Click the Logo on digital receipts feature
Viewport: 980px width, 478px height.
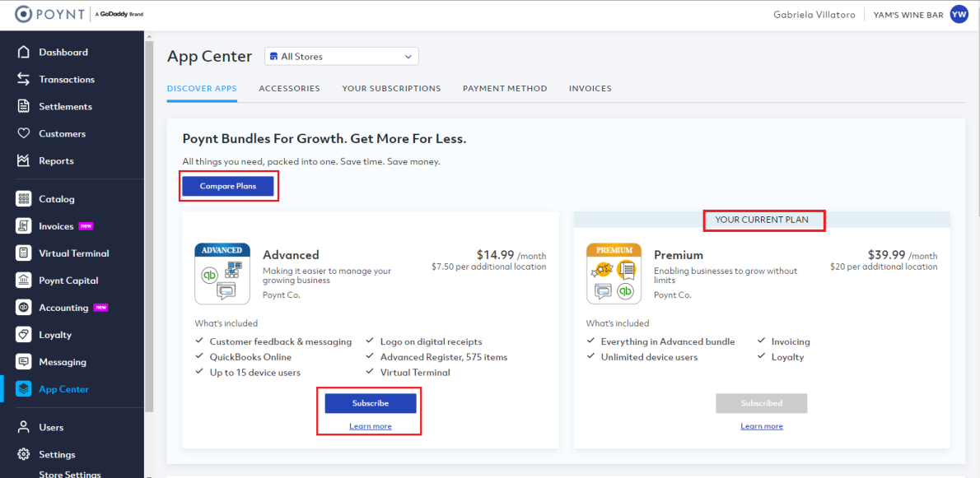(432, 341)
